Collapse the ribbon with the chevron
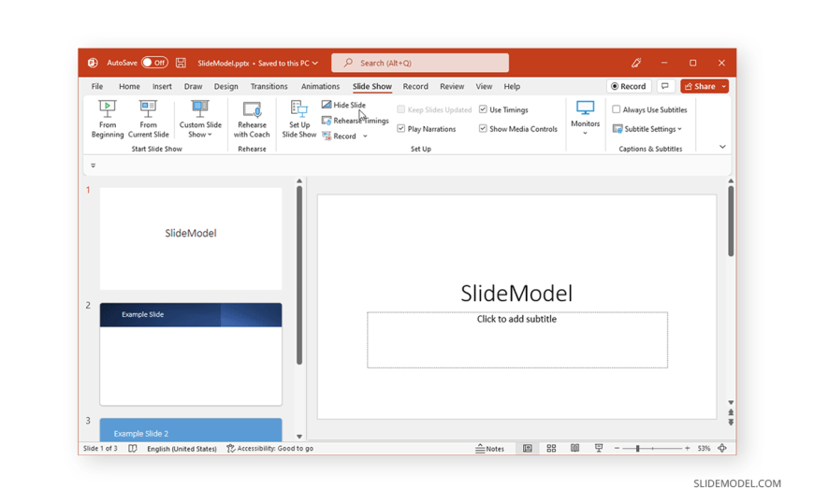This screenshot has height=504, width=814. coord(722,147)
